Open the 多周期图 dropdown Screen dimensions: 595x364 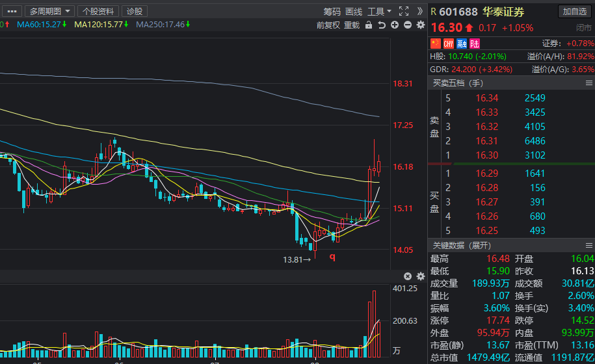(49, 12)
